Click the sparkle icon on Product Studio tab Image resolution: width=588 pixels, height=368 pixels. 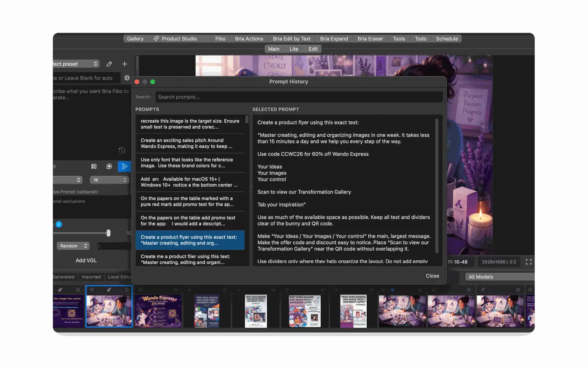pyautogui.click(x=156, y=38)
